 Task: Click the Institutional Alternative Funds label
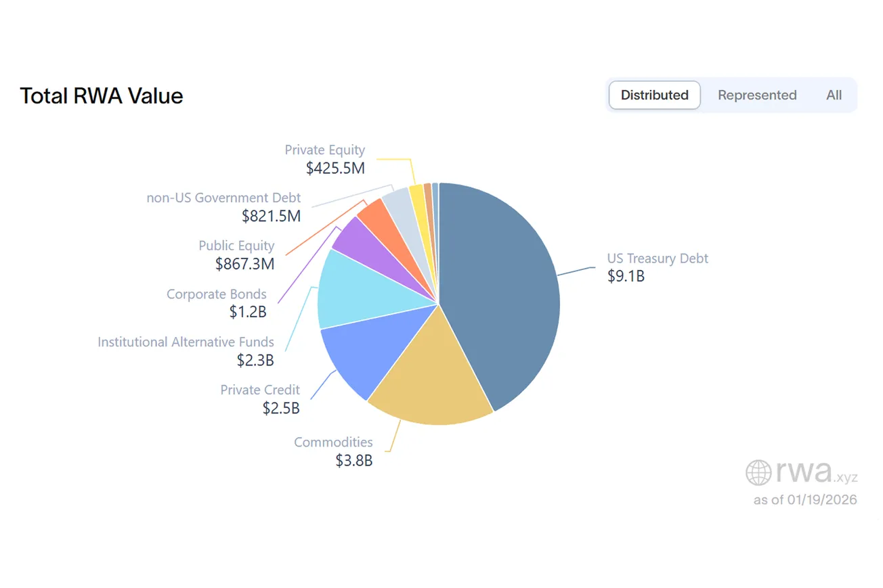[186, 342]
